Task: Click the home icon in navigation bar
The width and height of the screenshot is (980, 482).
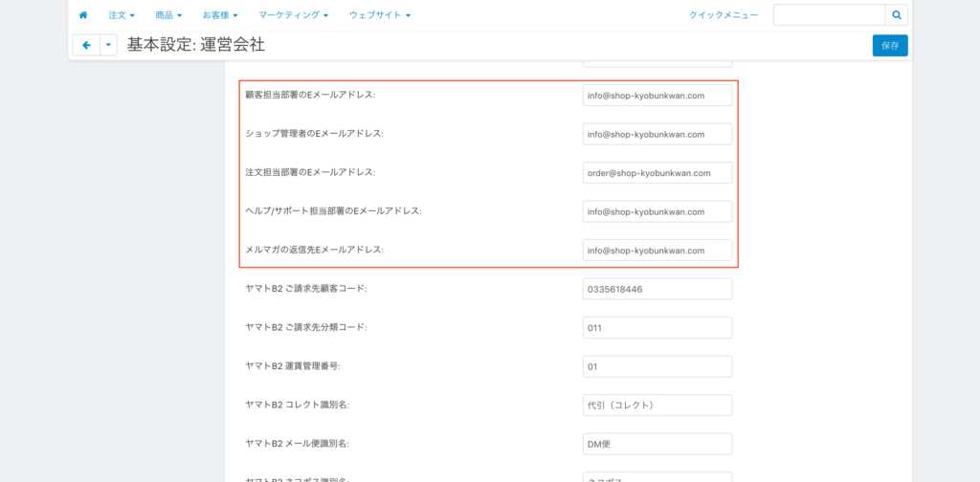Action: pyautogui.click(x=83, y=15)
